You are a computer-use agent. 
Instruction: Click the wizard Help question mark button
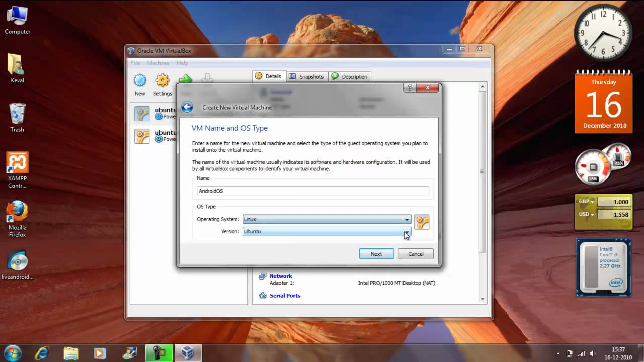[410, 88]
